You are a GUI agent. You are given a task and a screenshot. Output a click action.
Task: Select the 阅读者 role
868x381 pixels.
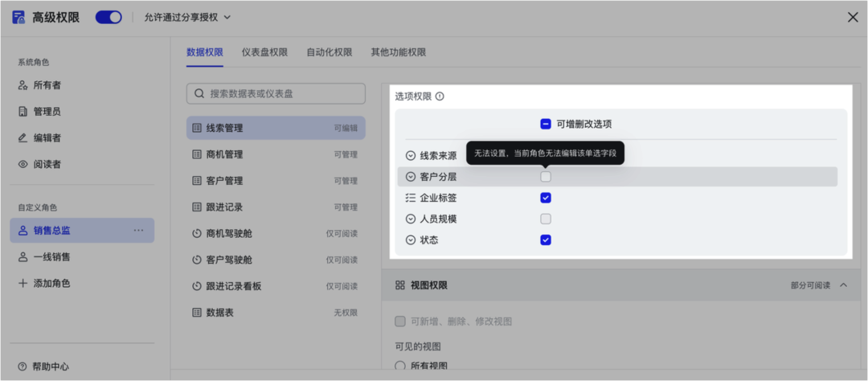[82, 164]
